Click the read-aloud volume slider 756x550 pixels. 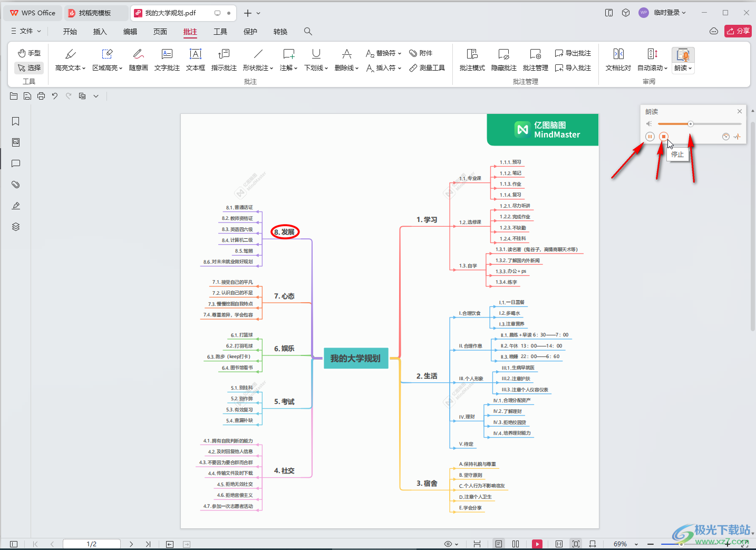point(700,124)
